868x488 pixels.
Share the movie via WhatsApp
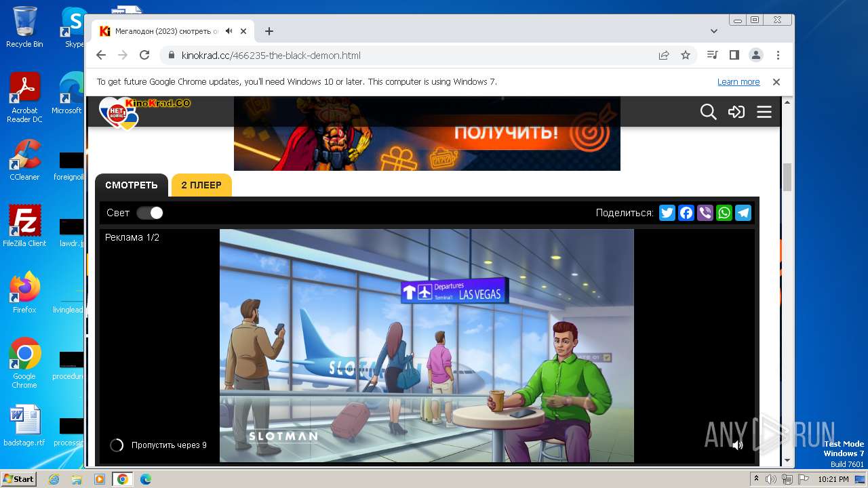pos(724,213)
